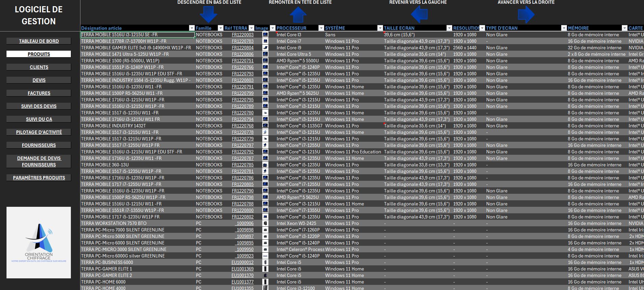This screenshot has height=290, width=644.
Task: Click image thumbnail of TERRA MOBILE 360-13U
Action: [265, 165]
